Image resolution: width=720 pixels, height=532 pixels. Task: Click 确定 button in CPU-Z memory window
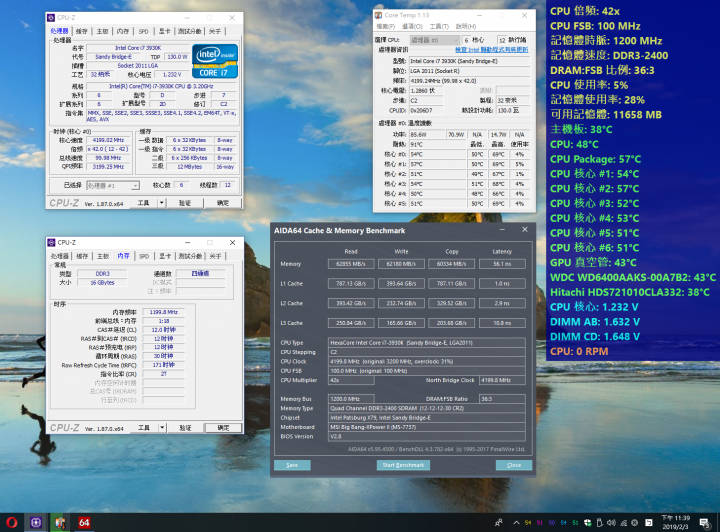pyautogui.click(x=224, y=427)
